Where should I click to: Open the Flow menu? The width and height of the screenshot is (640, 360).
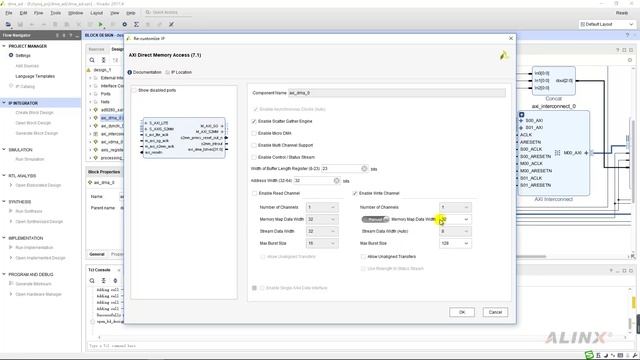[x=38, y=13]
